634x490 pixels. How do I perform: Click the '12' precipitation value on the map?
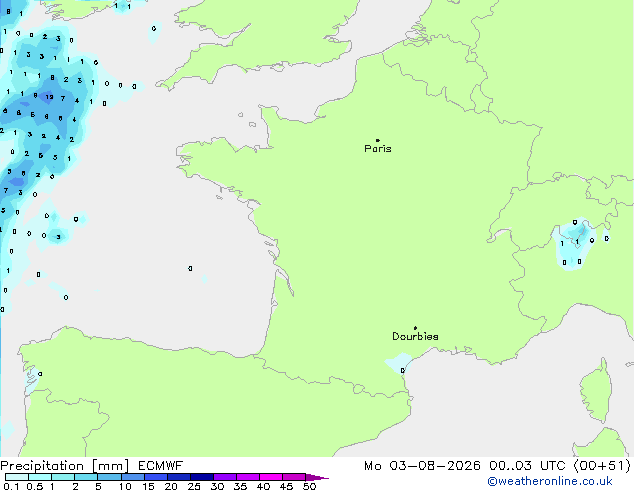tap(49, 97)
